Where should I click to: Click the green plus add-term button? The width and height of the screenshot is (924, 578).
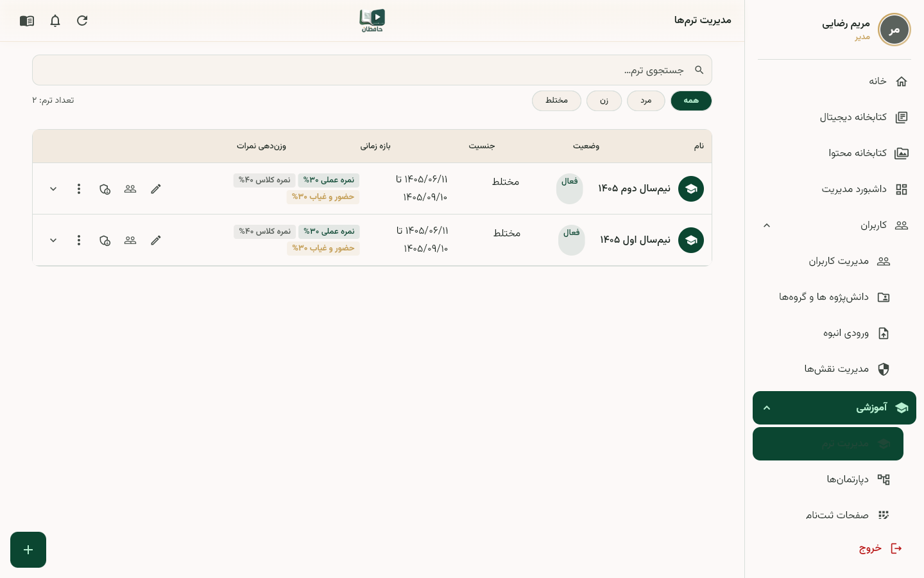click(x=28, y=550)
